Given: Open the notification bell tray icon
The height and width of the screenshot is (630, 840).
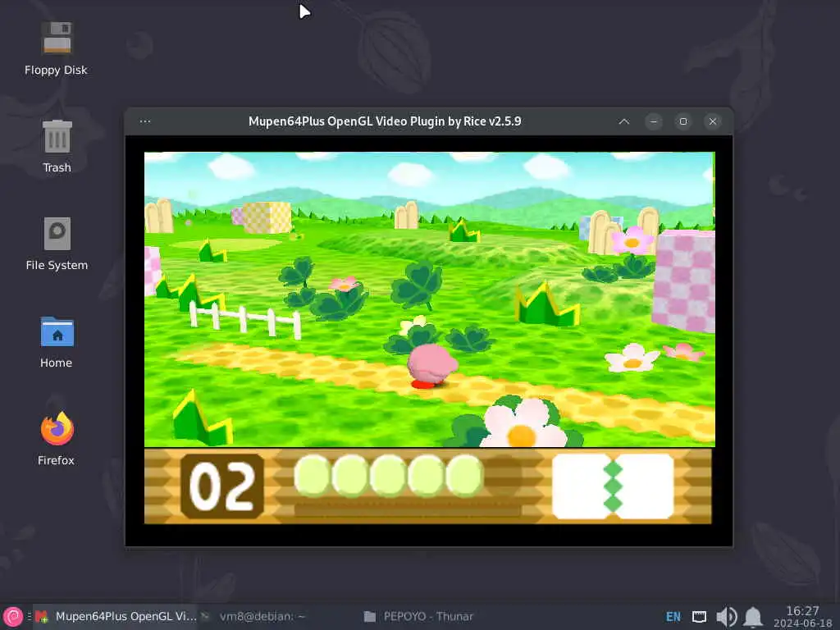Looking at the screenshot, I should click(753, 617).
